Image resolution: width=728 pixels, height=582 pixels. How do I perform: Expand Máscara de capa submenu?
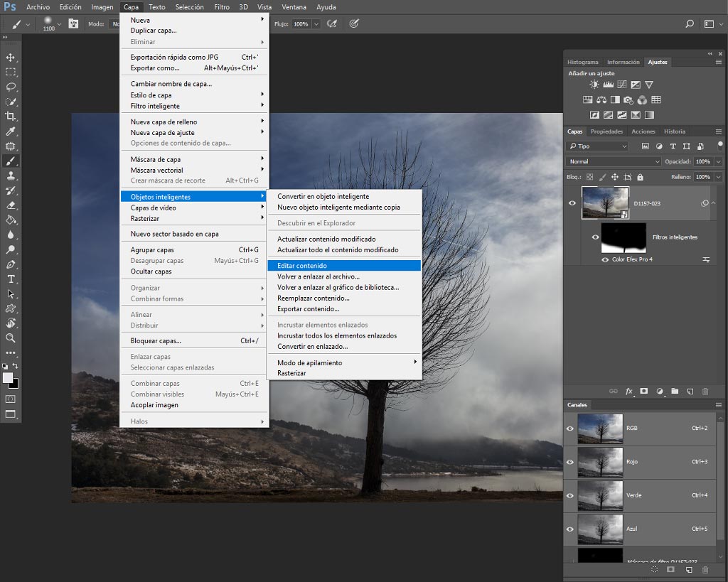(x=195, y=160)
